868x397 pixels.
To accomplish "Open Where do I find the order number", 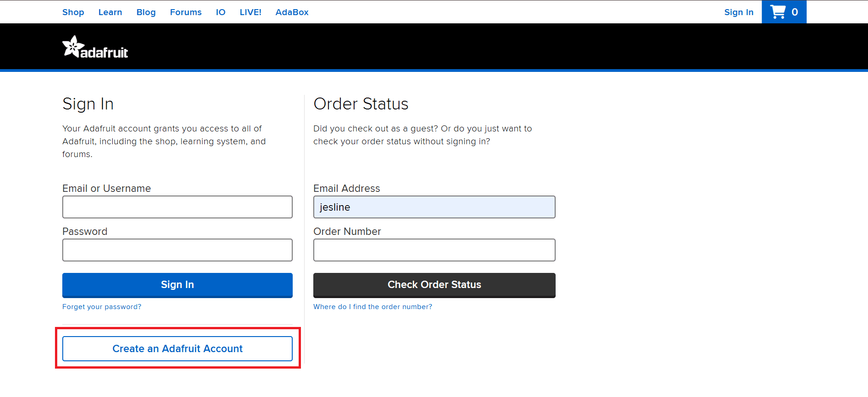I will pyautogui.click(x=372, y=307).
